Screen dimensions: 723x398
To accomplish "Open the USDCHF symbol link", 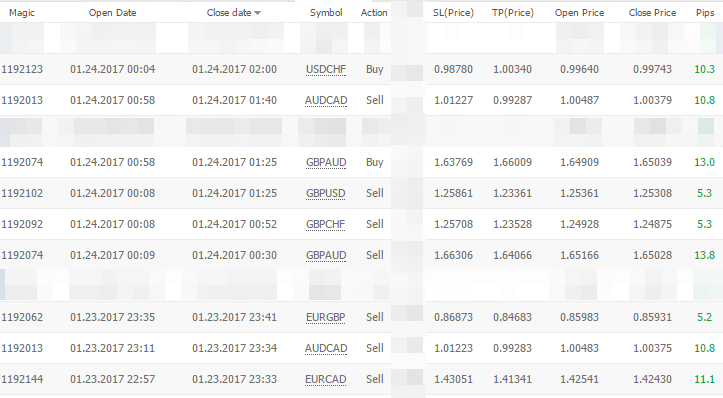I will click(x=326, y=70).
